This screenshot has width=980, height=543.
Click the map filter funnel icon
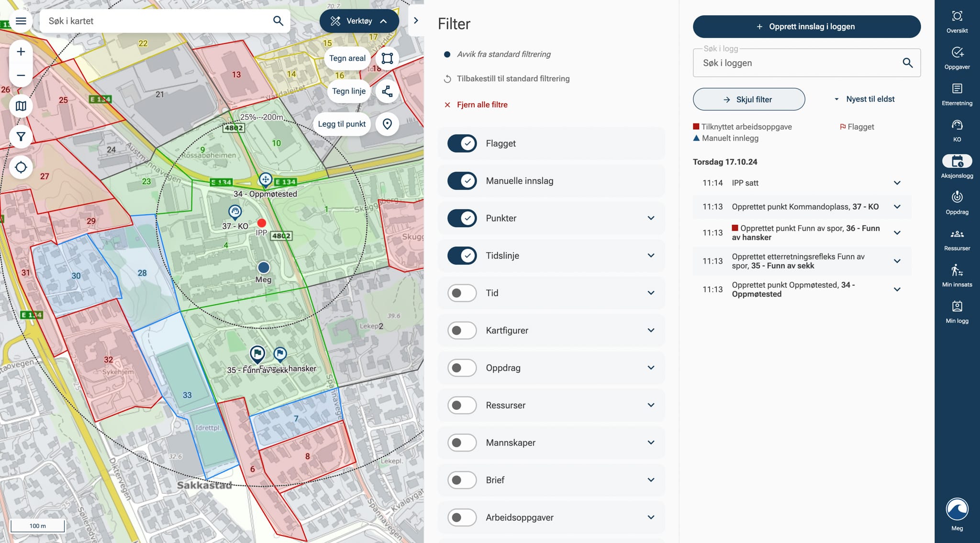(21, 137)
